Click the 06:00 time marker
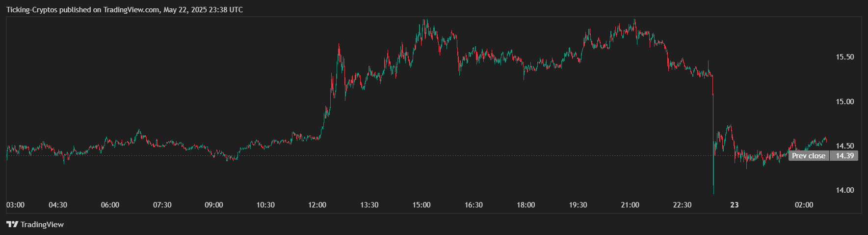 110,205
